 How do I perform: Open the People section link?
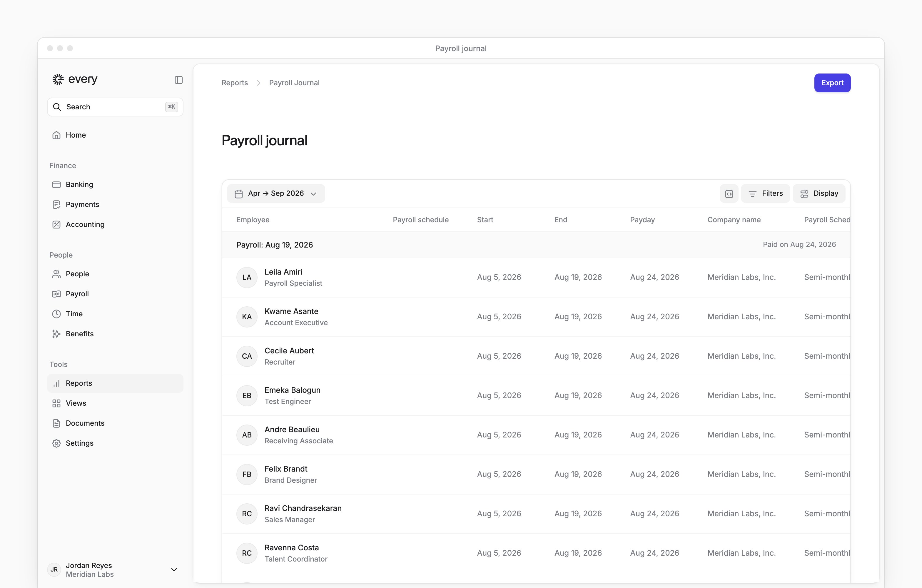click(x=115, y=274)
